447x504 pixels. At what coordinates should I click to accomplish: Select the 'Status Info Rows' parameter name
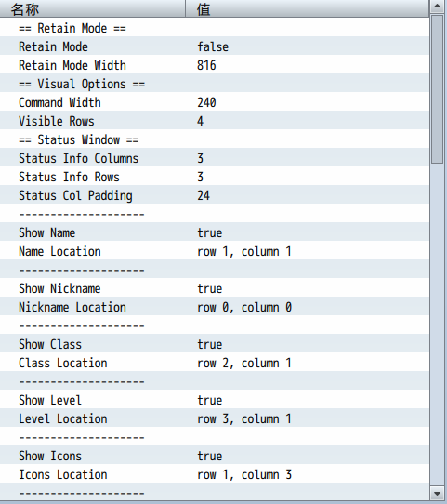point(69,177)
